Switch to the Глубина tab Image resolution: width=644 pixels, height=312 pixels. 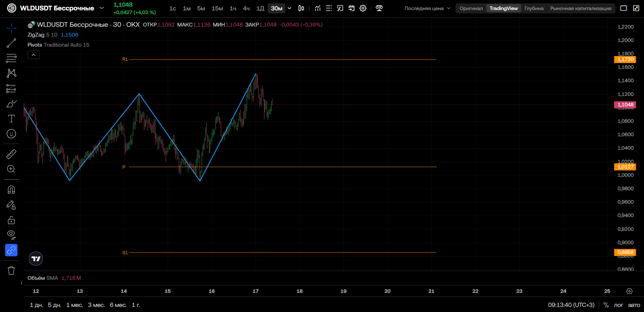pos(534,8)
